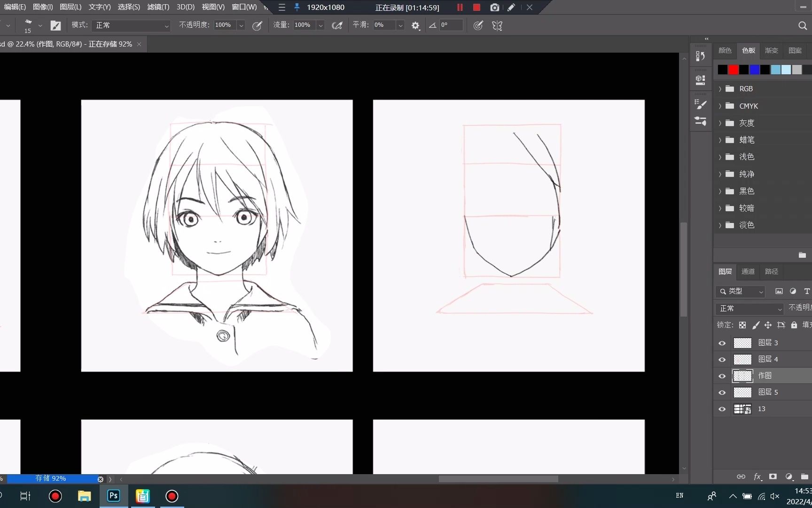
Task: Enable airbrush build-up effects icon
Action: click(x=337, y=25)
